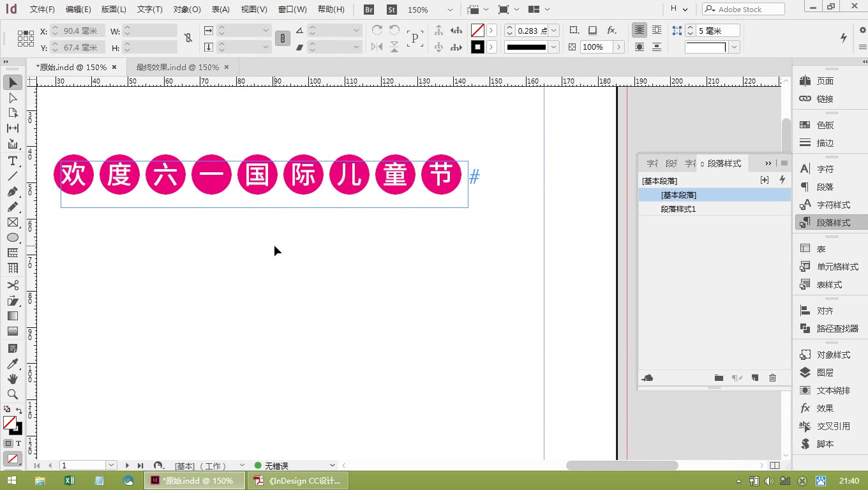Open Adobe Stock with St button
The width and height of the screenshot is (868, 490).
coord(392,10)
